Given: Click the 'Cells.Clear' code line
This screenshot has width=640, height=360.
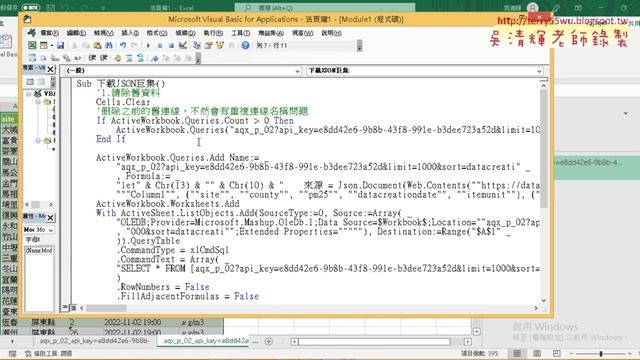Looking at the screenshot, I should click(x=123, y=102).
